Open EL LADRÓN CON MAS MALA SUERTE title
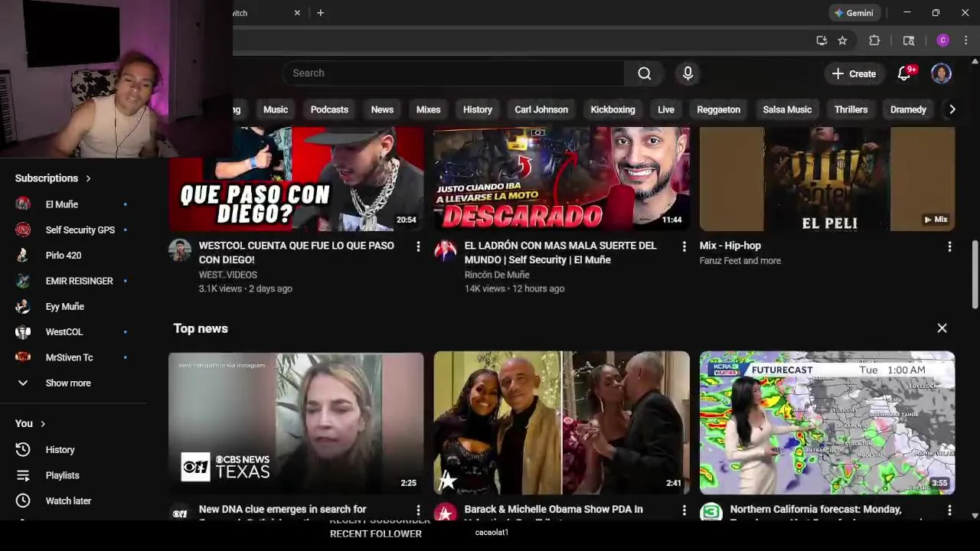 pos(560,253)
